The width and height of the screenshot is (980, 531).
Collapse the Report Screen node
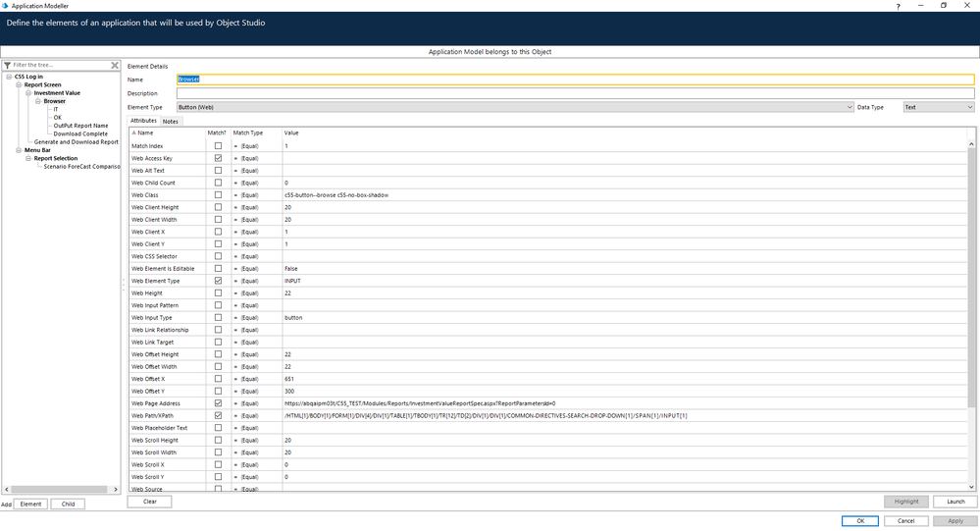click(x=19, y=85)
